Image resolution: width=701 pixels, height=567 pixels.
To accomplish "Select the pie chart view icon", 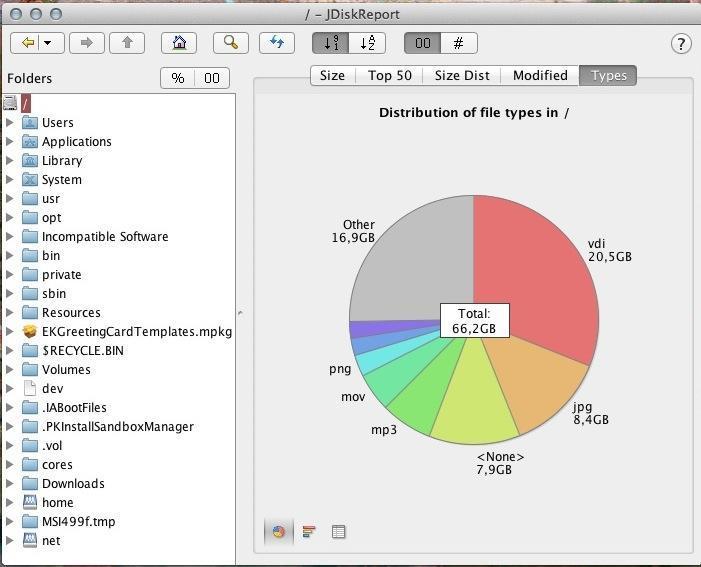I will click(279, 532).
